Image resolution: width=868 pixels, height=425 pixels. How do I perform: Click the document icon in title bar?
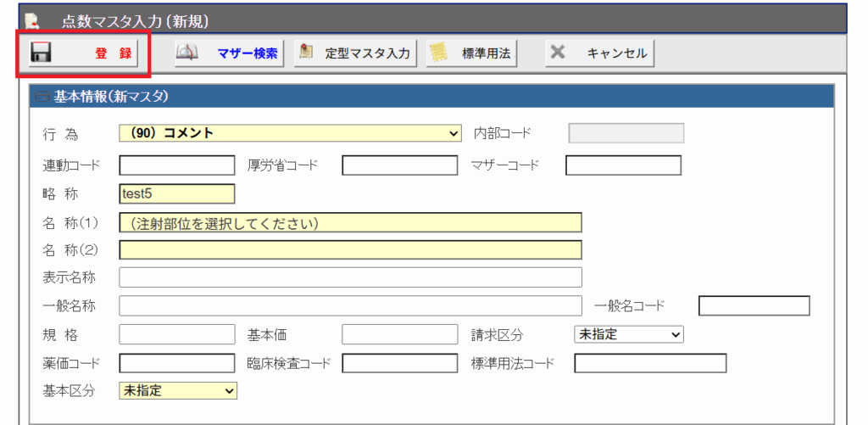pyautogui.click(x=31, y=19)
